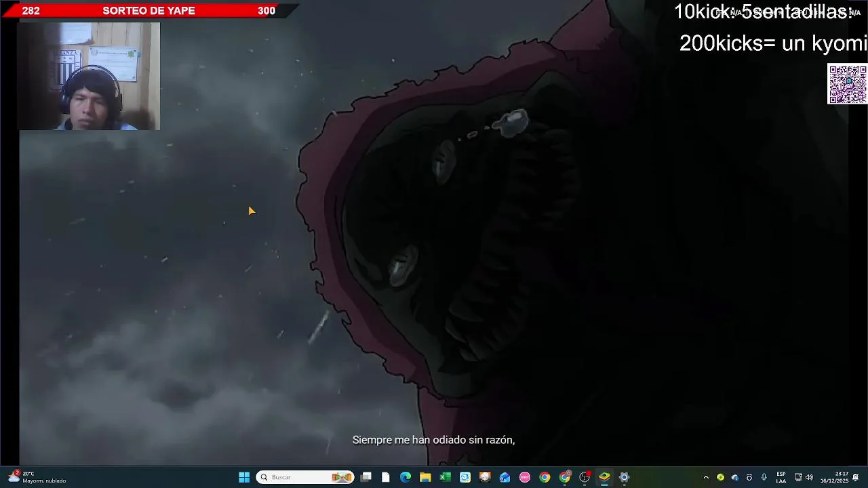This screenshot has width=868, height=488.
Task: Open the blank document app in taskbar
Action: coord(386,477)
